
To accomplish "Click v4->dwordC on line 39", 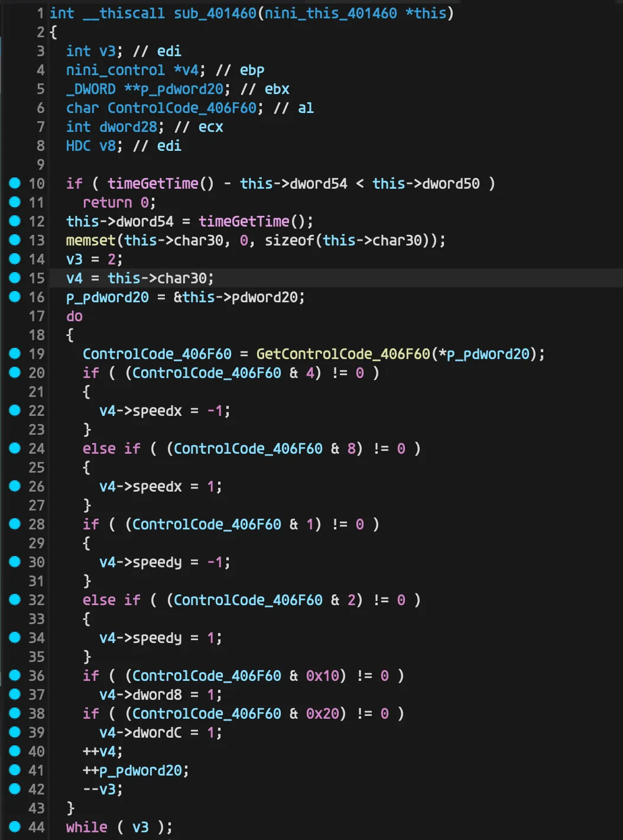I will tap(141, 732).
